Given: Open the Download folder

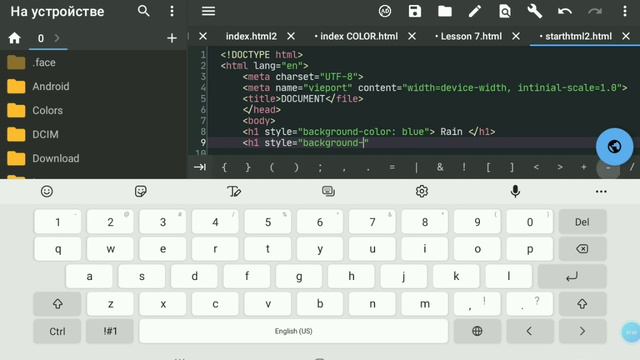Looking at the screenshot, I should coord(93,158).
